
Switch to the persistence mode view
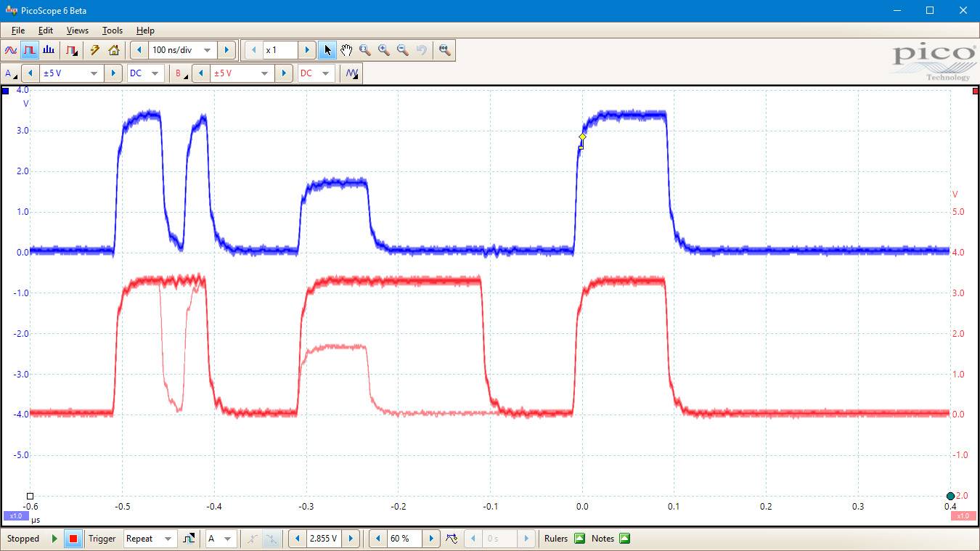70,50
